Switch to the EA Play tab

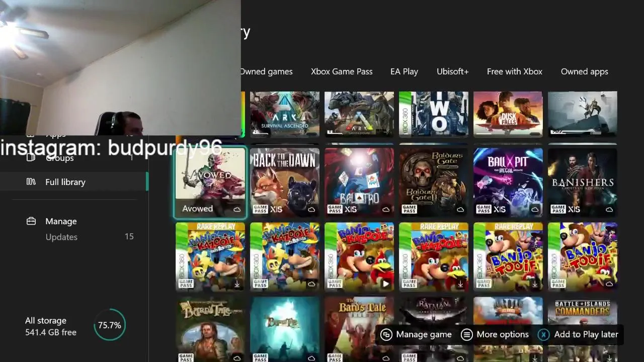tap(404, 71)
